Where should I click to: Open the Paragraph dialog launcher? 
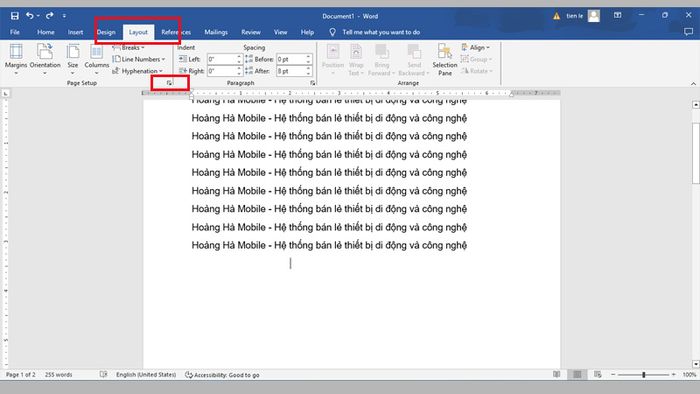coord(312,83)
